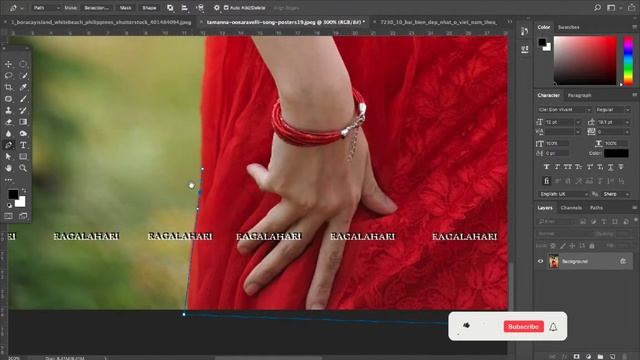
Task: Select the Lasso tool
Action: point(8,76)
